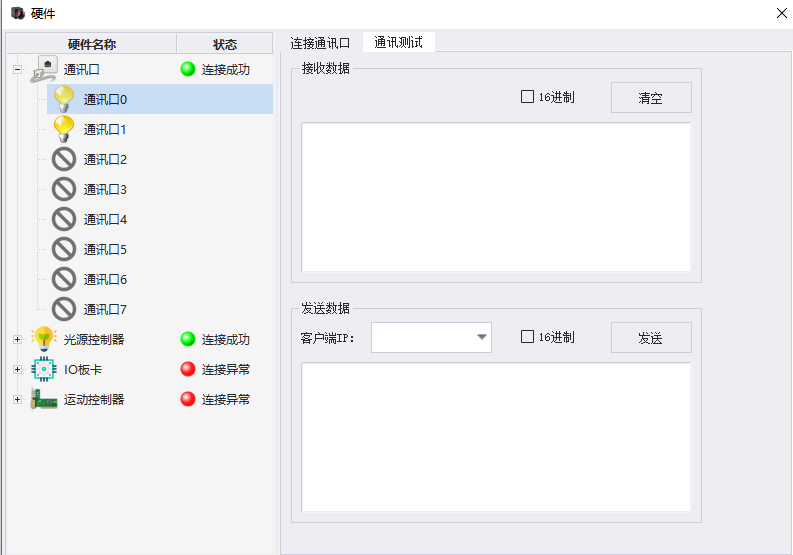Click the 发送 button
793x555 pixels.
click(651, 337)
